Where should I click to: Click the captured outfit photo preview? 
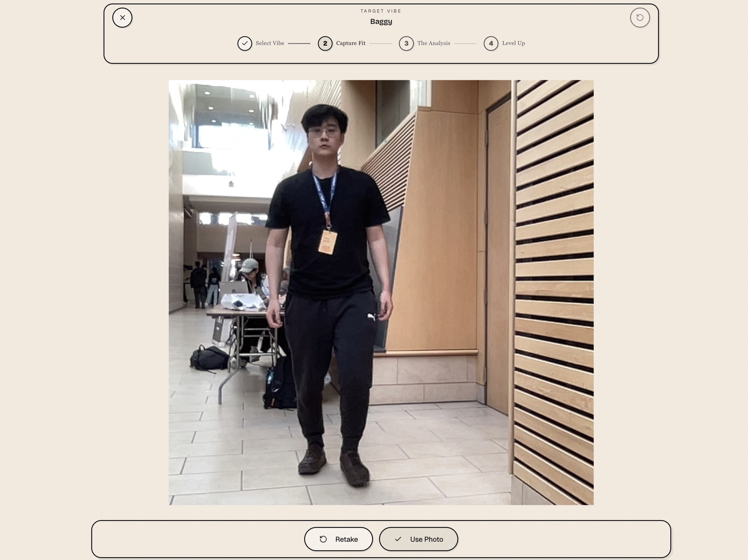381,293
